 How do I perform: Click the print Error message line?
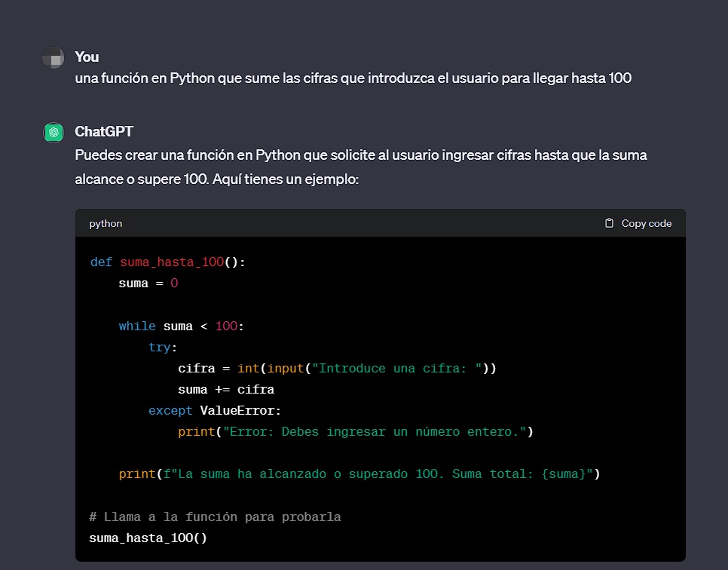pyautogui.click(x=356, y=431)
